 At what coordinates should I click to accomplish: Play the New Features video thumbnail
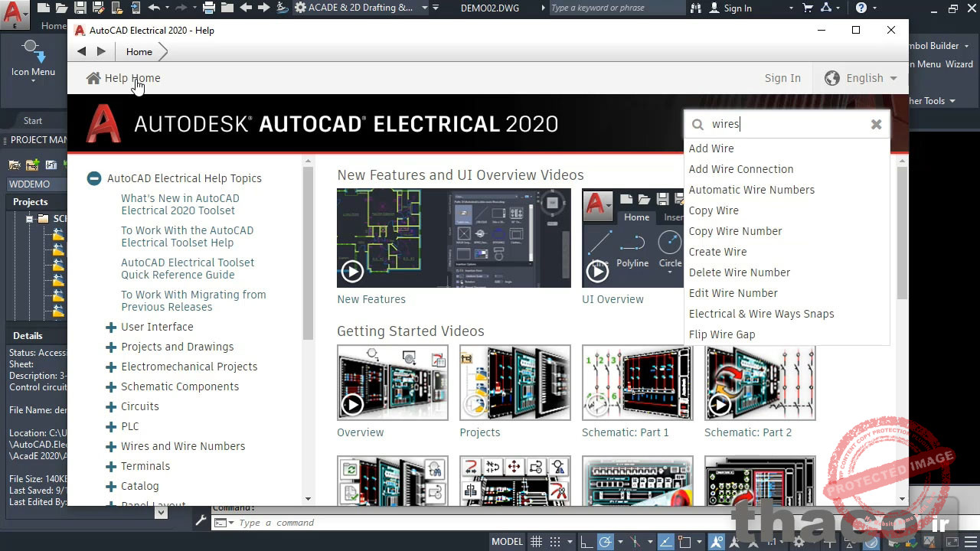352,271
